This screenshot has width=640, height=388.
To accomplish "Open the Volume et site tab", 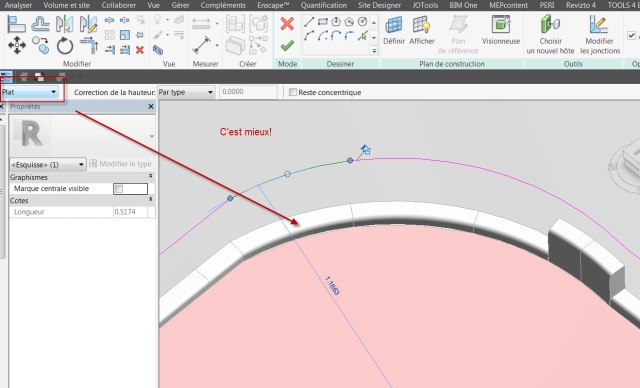I will point(67,5).
